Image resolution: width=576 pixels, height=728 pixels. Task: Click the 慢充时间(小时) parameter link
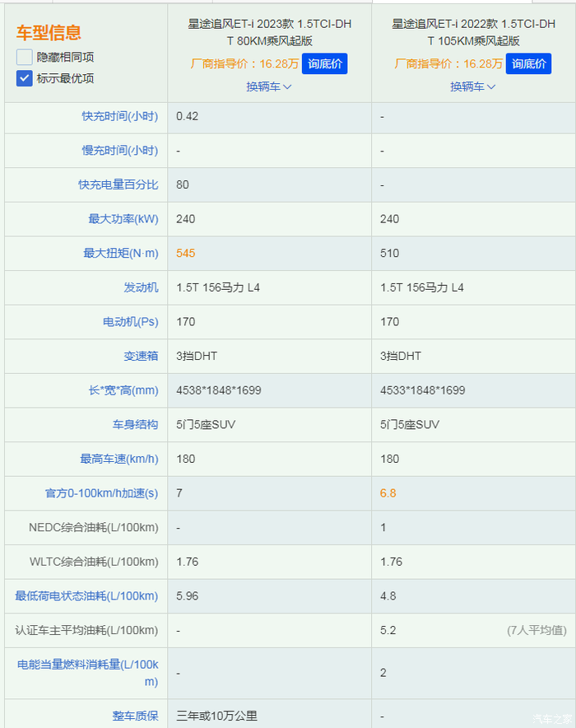[120, 151]
